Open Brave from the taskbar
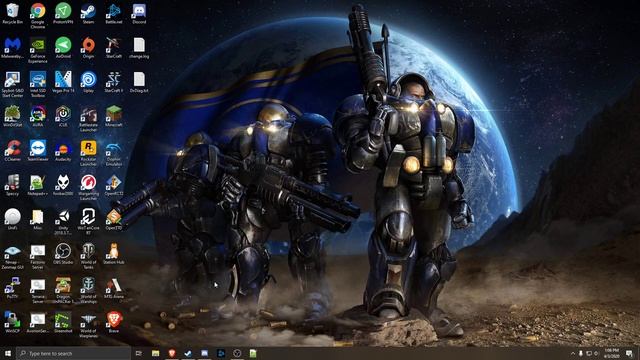 pos(172,353)
